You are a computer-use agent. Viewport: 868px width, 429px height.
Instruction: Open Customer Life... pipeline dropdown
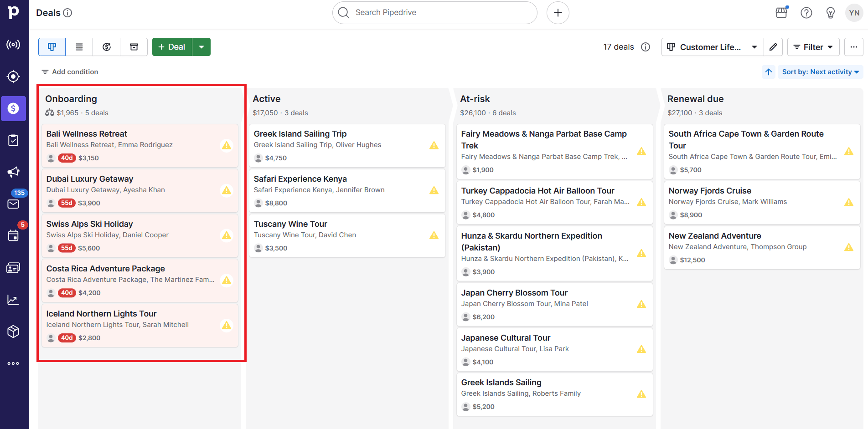click(x=713, y=47)
